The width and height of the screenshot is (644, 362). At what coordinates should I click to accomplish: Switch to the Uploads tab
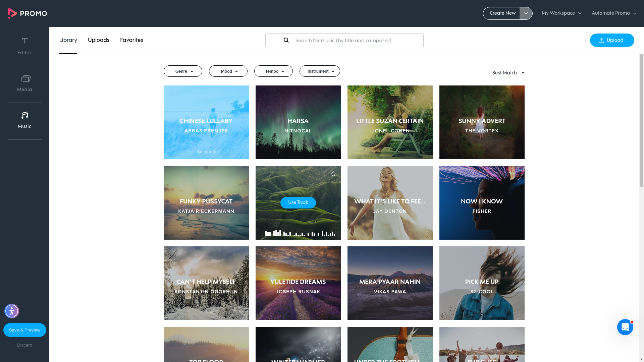[x=99, y=40]
